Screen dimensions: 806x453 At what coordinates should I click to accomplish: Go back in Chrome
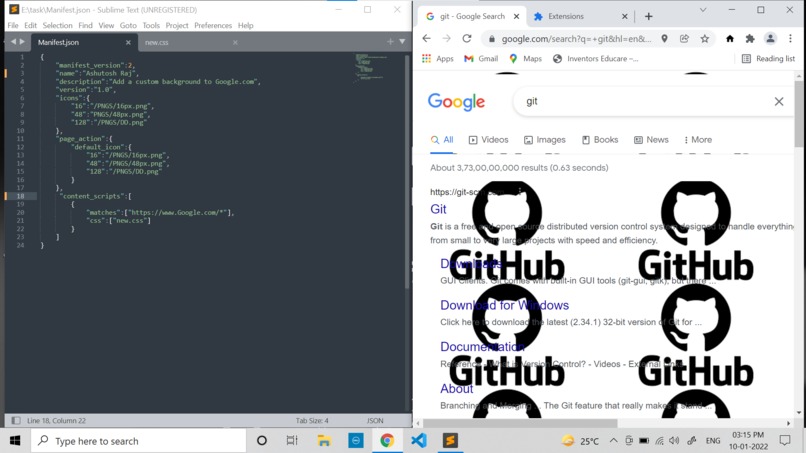pyautogui.click(x=426, y=39)
